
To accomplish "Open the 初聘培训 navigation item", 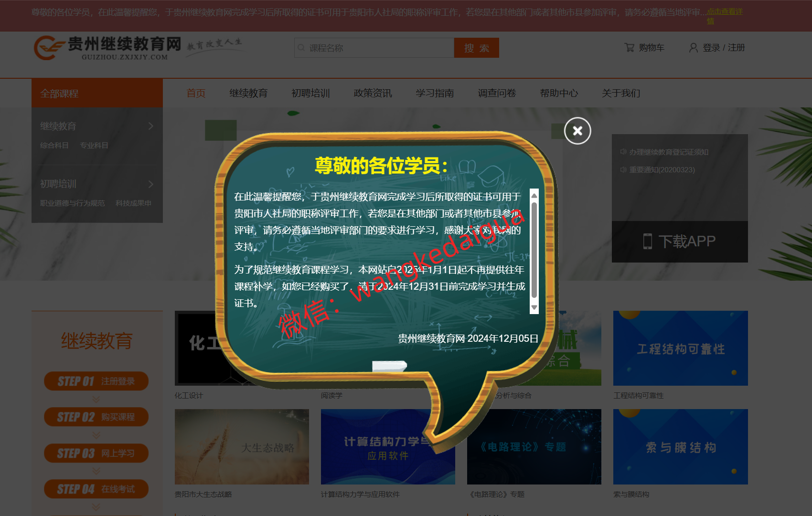I will (310, 93).
